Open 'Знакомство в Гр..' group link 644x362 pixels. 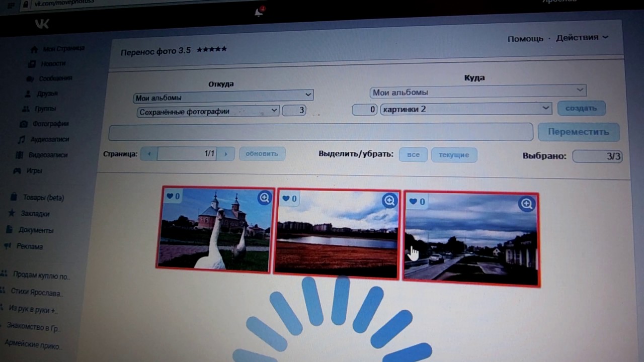[x=33, y=328]
